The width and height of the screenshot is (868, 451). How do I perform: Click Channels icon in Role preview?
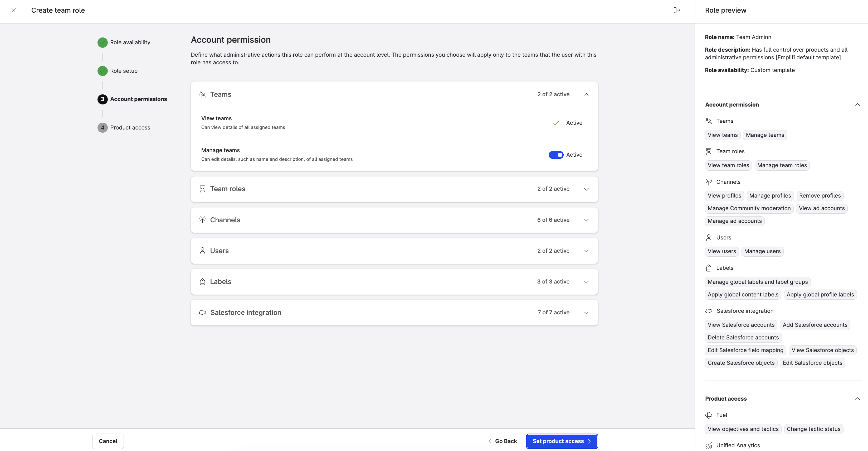pyautogui.click(x=709, y=182)
